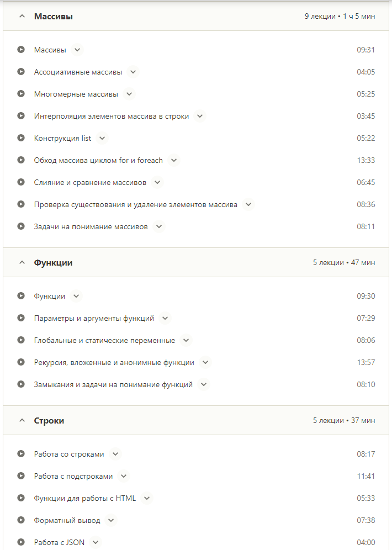Expand details arrow of Обход массива циклом lecture
Image resolution: width=392 pixels, height=550 pixels.
[174, 160]
